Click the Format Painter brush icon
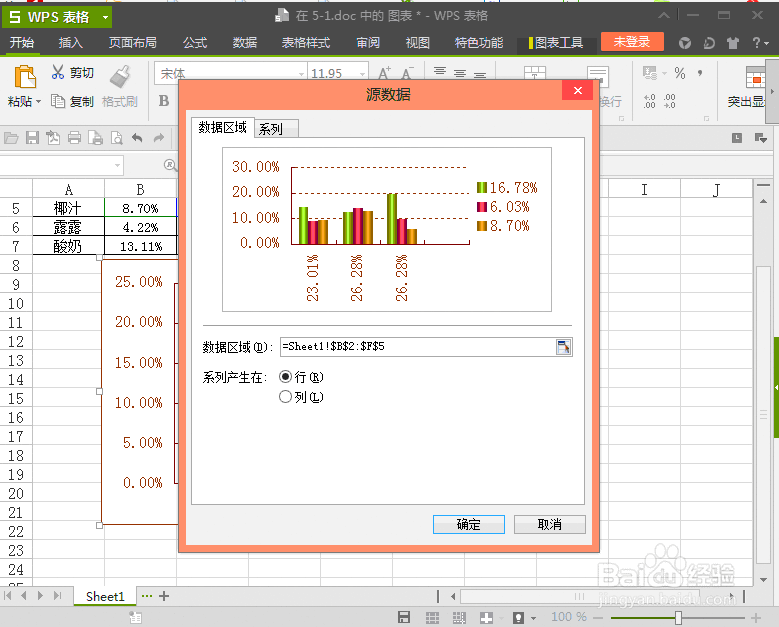779x627 pixels. point(120,76)
